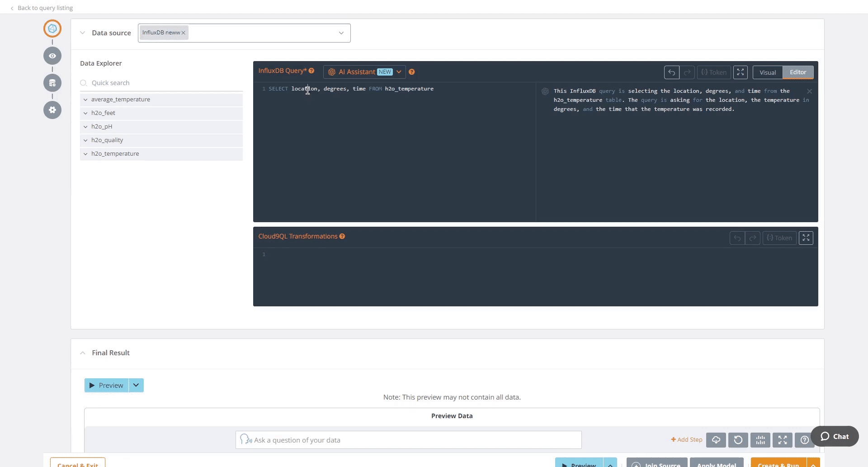
Task: Open the Preview options dropdown arrow
Action: pyautogui.click(x=136, y=385)
